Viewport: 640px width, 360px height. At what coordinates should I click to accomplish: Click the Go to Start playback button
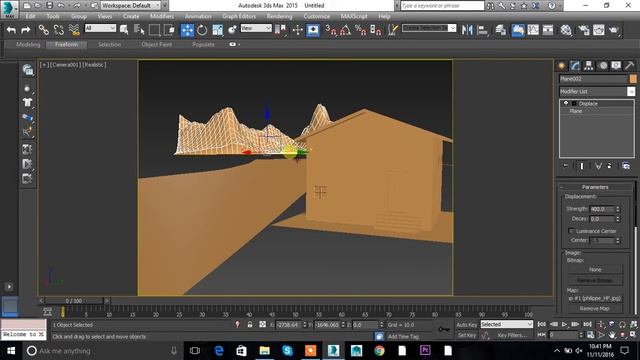pos(541,324)
